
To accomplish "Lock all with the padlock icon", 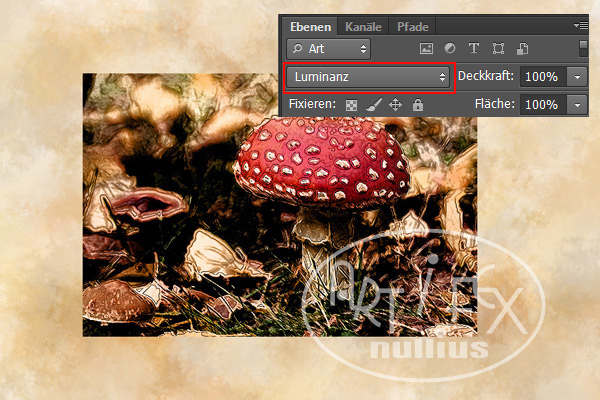I will click(x=418, y=104).
